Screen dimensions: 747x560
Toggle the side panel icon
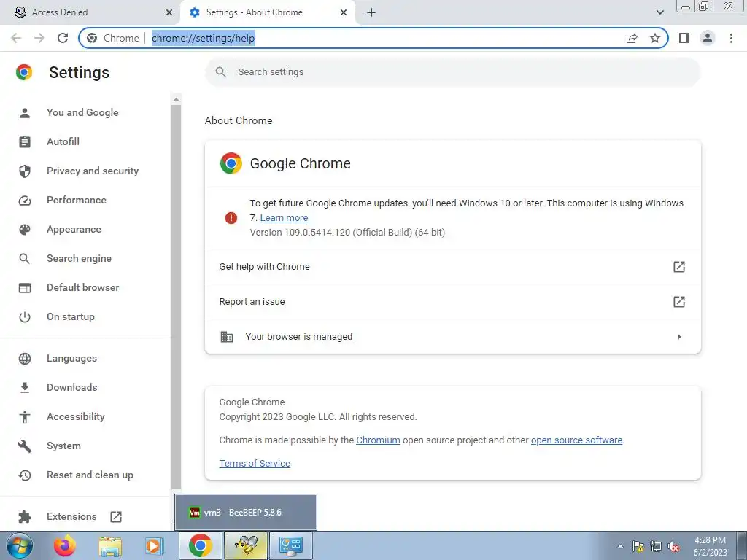point(684,38)
